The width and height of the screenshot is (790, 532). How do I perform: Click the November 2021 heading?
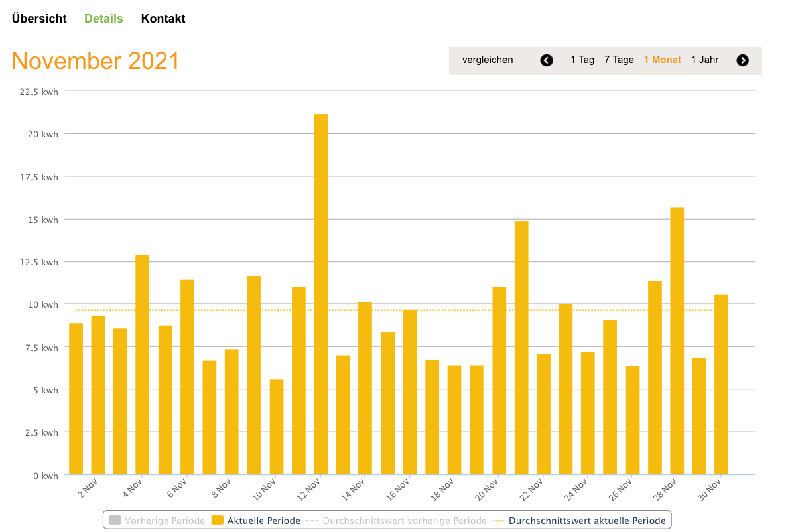click(96, 61)
